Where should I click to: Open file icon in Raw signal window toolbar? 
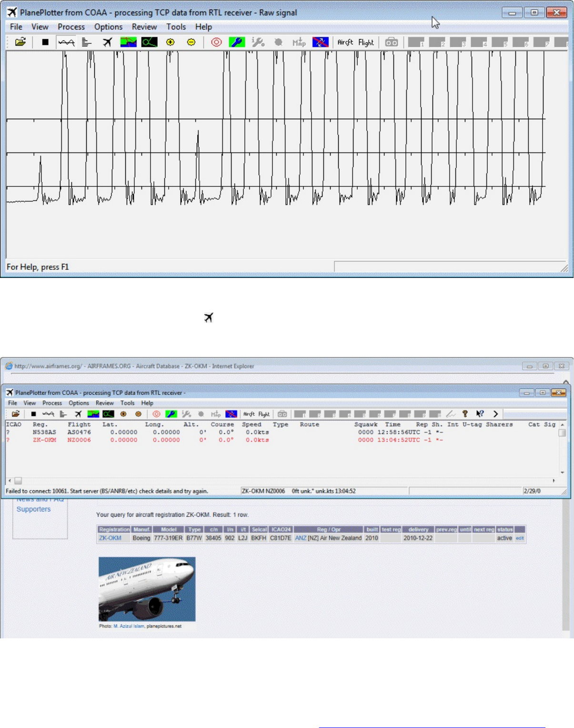[x=20, y=42]
